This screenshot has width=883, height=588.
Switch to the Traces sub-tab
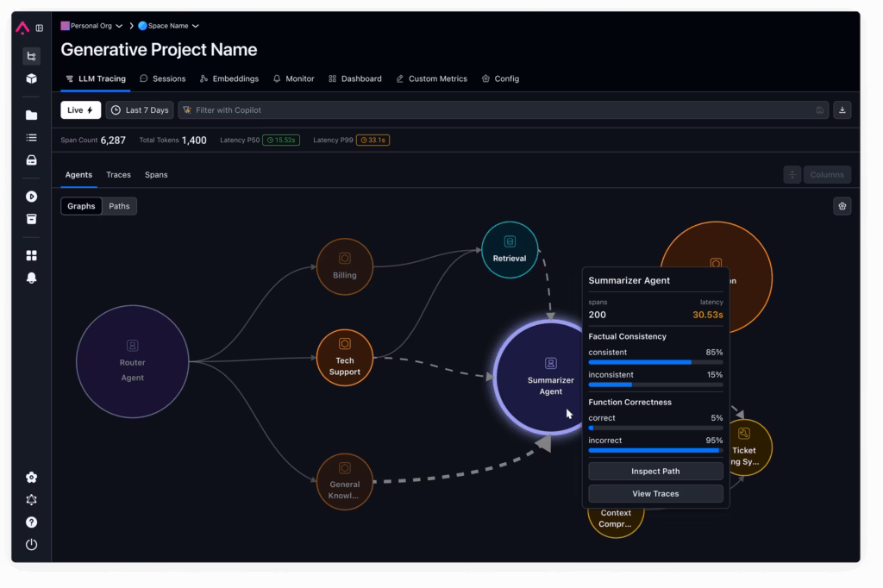[x=118, y=175]
